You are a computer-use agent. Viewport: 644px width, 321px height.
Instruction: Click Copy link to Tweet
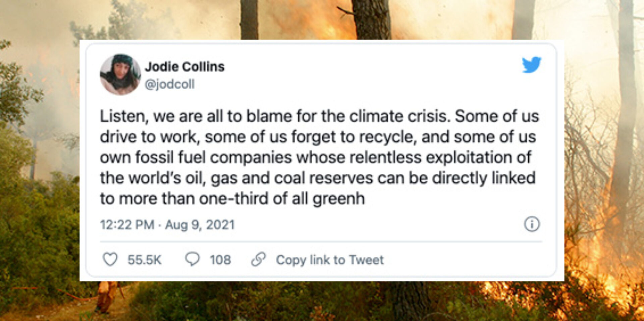[330, 259]
